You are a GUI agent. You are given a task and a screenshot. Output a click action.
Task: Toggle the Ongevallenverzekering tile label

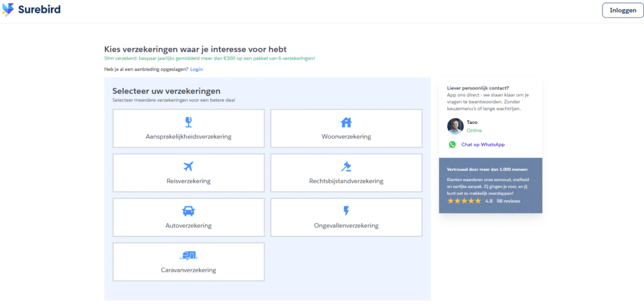(x=346, y=226)
